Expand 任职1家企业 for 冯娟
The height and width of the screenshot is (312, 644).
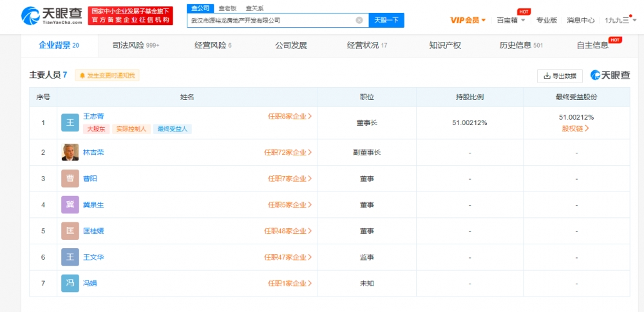(290, 283)
